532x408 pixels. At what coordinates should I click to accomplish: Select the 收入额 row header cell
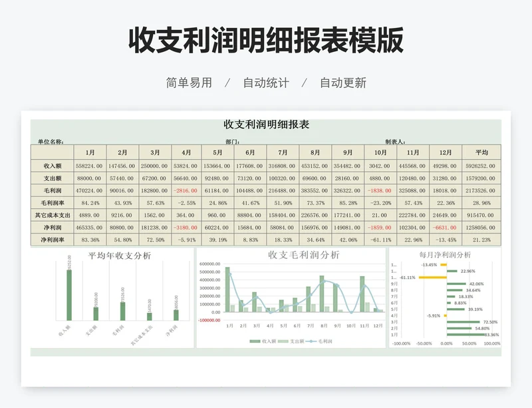(x=53, y=166)
